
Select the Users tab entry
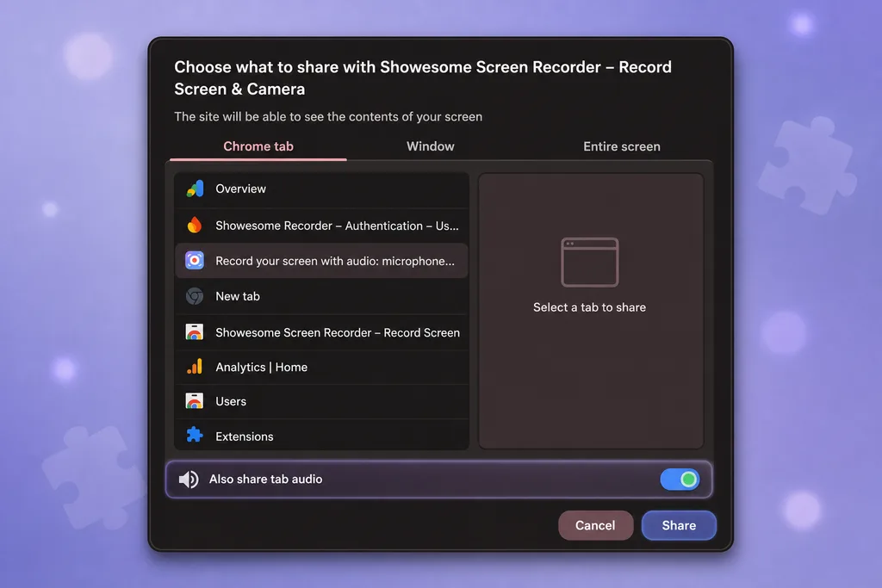pyautogui.click(x=322, y=401)
